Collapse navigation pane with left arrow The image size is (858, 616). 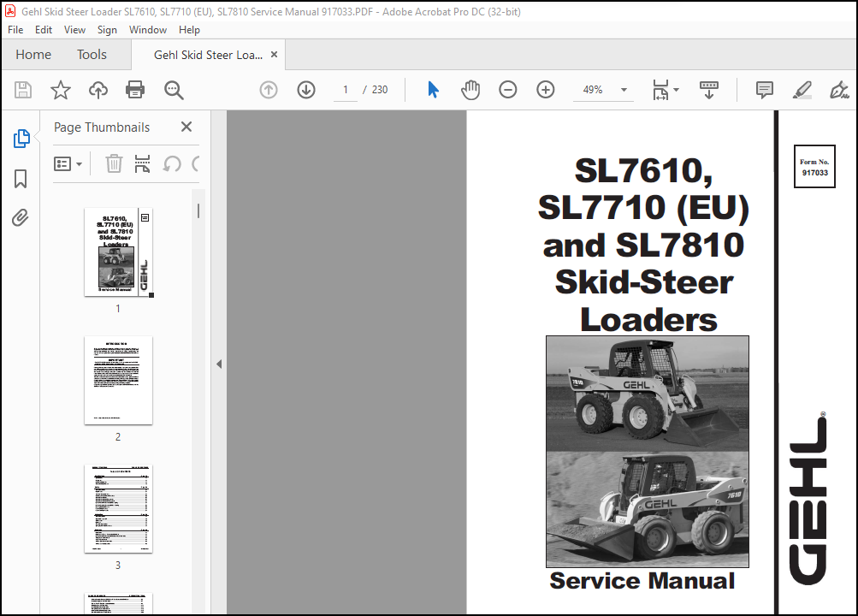[x=219, y=364]
